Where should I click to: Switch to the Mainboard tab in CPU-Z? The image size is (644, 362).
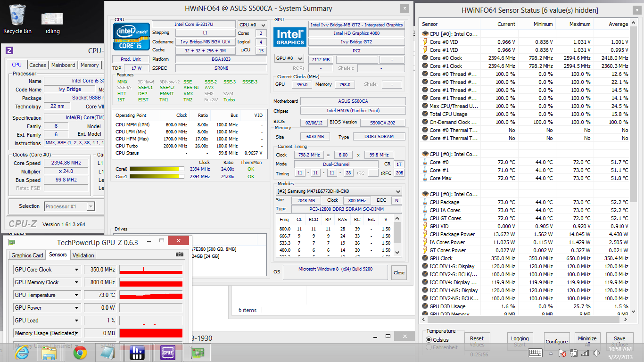click(x=63, y=65)
